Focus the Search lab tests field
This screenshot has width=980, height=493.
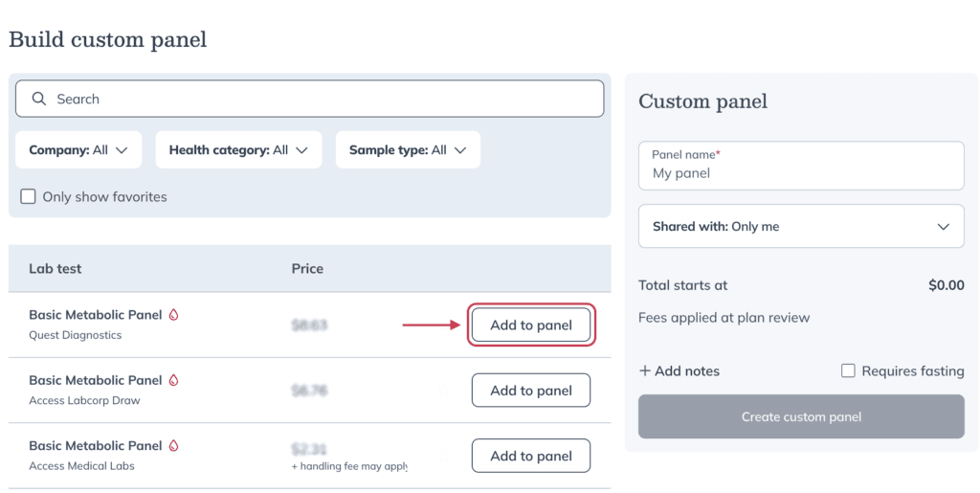(x=310, y=99)
